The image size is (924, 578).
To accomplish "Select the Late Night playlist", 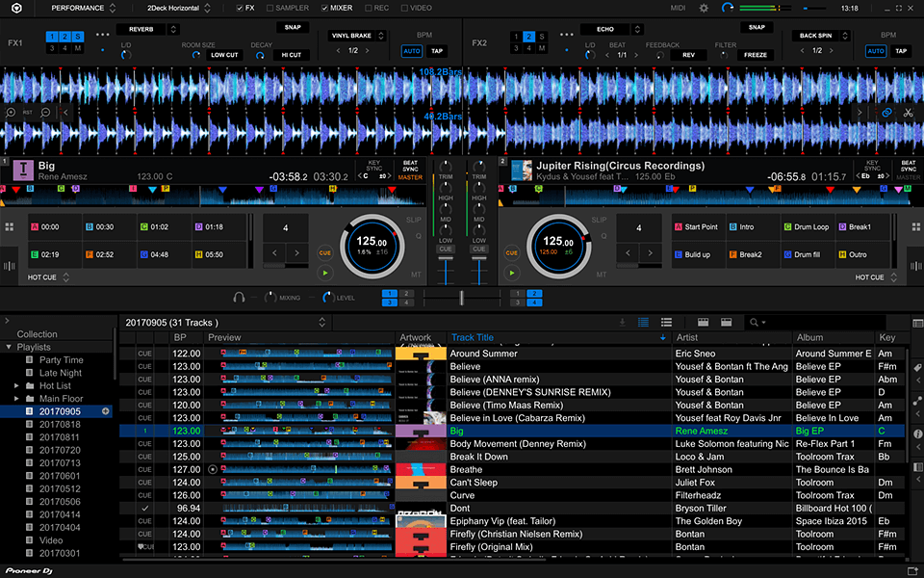I will (x=60, y=373).
